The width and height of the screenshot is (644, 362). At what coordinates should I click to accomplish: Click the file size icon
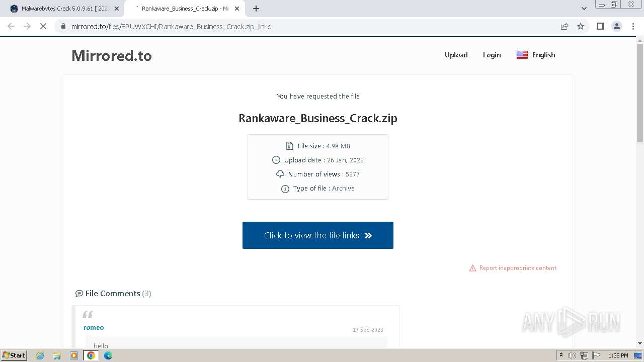coord(289,146)
